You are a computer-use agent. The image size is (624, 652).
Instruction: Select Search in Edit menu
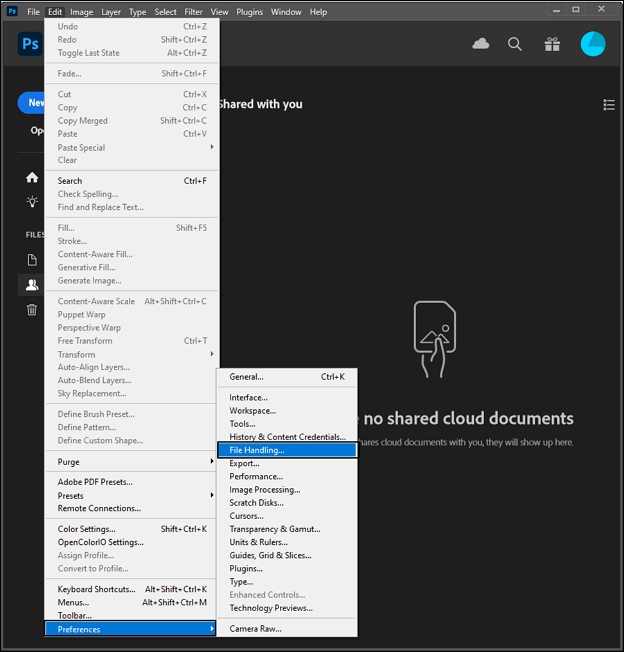pyautogui.click(x=131, y=181)
